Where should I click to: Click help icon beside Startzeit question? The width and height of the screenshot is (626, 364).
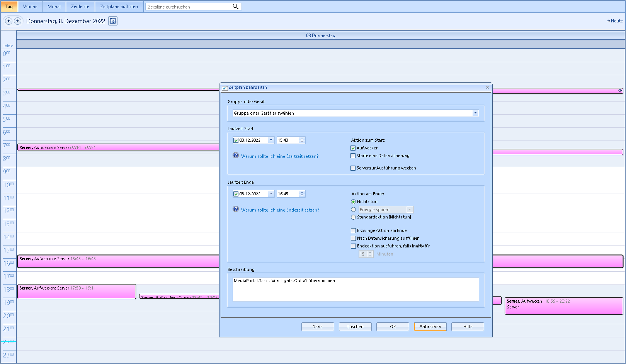(x=236, y=156)
